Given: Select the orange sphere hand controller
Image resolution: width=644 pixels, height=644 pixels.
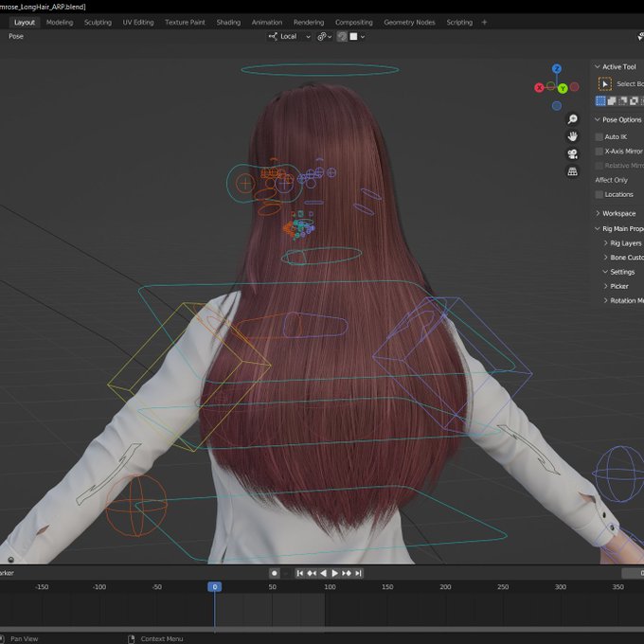Looking at the screenshot, I should click(136, 505).
